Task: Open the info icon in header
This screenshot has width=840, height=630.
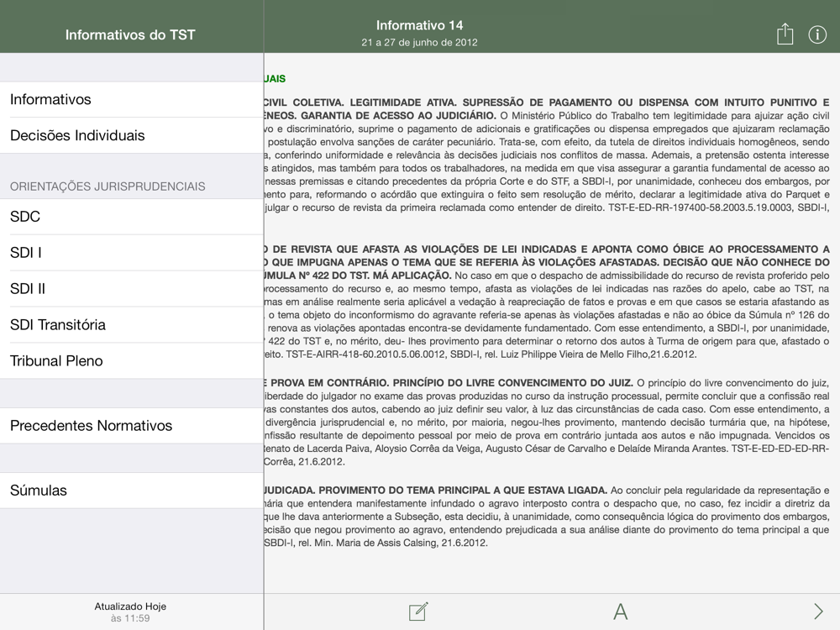Action: (x=817, y=34)
